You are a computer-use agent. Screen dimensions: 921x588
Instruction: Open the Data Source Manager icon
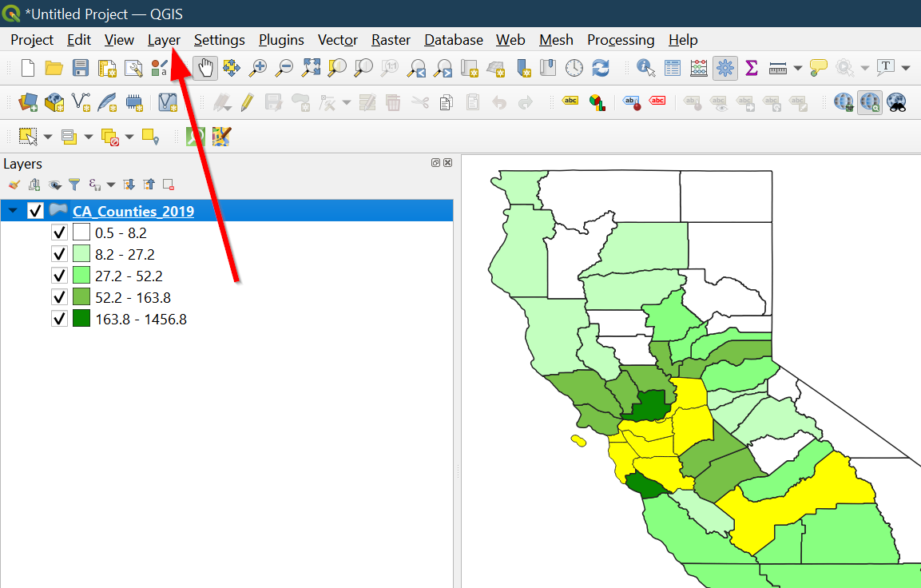tap(29, 102)
